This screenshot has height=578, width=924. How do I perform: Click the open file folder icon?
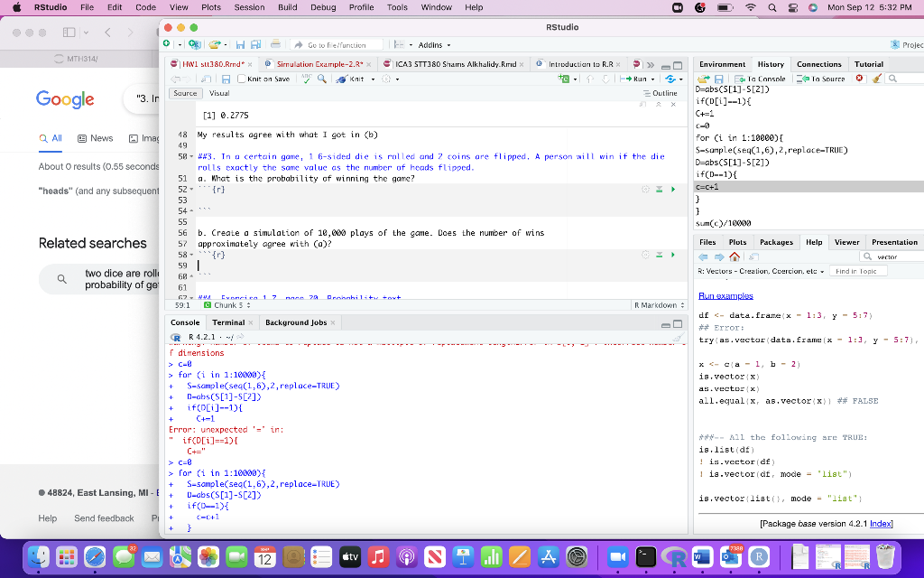(x=215, y=44)
